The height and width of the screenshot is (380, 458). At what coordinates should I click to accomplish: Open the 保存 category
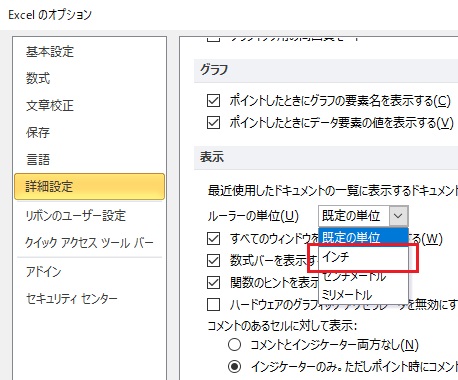coord(38,132)
